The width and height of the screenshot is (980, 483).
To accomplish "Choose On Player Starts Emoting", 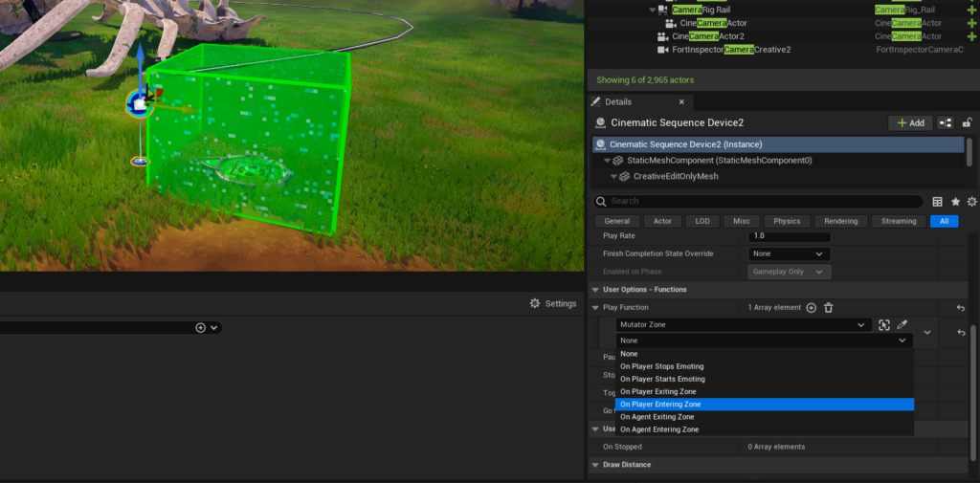I will tap(765, 380).
